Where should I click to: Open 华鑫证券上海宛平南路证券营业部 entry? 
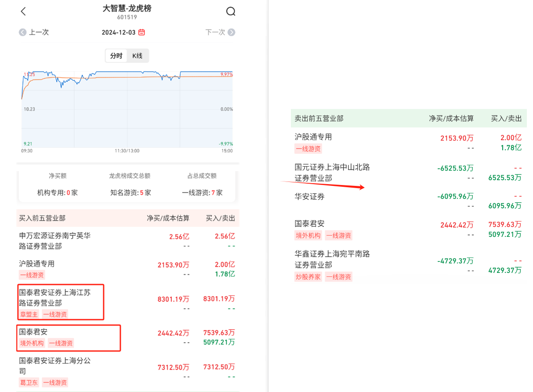coord(332,259)
